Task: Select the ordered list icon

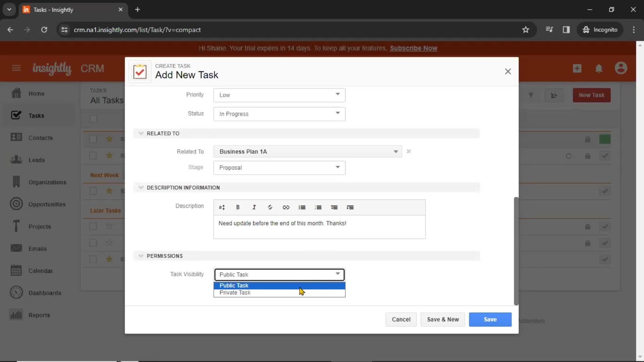Action: pyautogui.click(x=318, y=207)
